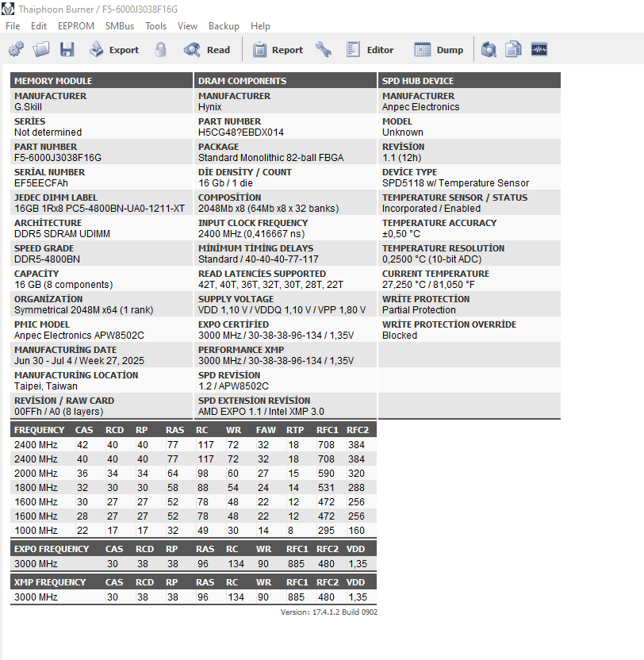Select the DRAM part number "H5CG48?EBDX014"

point(241,132)
